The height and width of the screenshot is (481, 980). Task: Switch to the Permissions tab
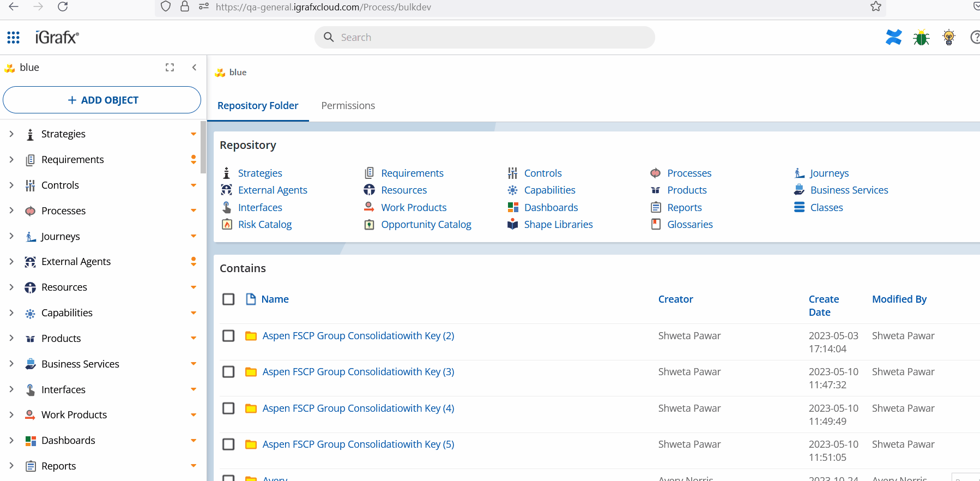(x=348, y=106)
